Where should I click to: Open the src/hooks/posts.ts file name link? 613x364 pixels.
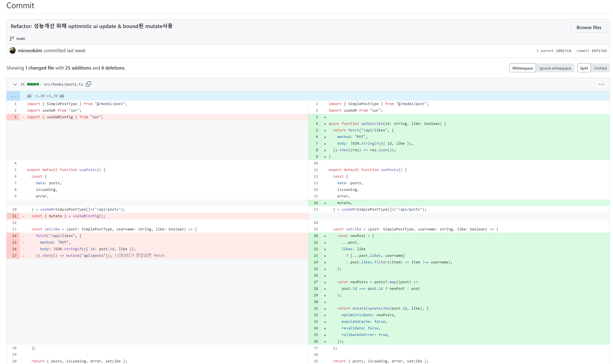[63, 84]
